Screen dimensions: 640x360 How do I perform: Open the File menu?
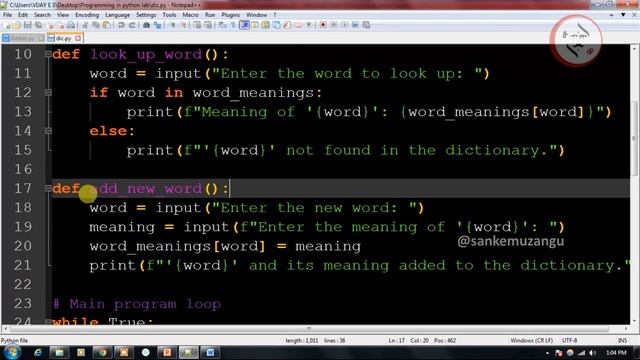pos(7,15)
